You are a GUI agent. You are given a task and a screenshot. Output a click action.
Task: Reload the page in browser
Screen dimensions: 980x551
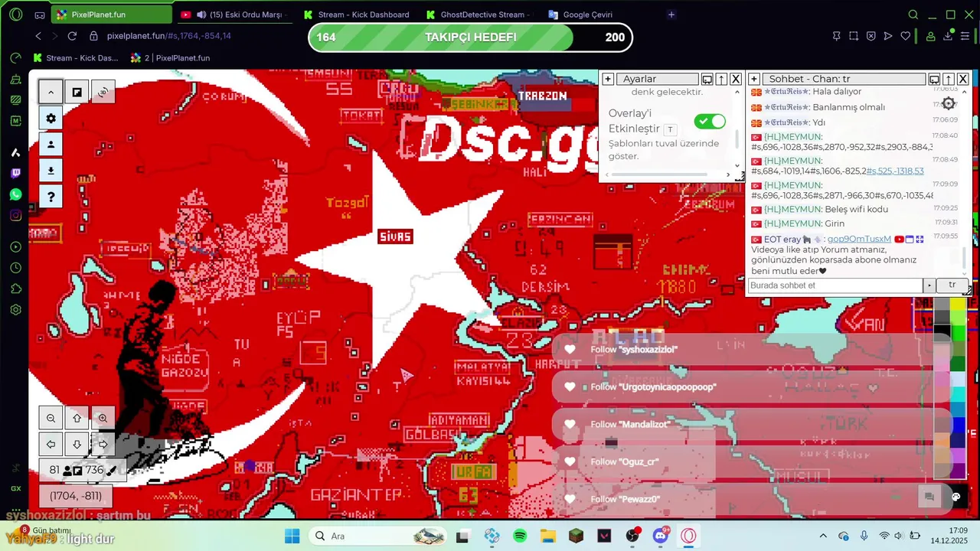[x=72, y=36]
